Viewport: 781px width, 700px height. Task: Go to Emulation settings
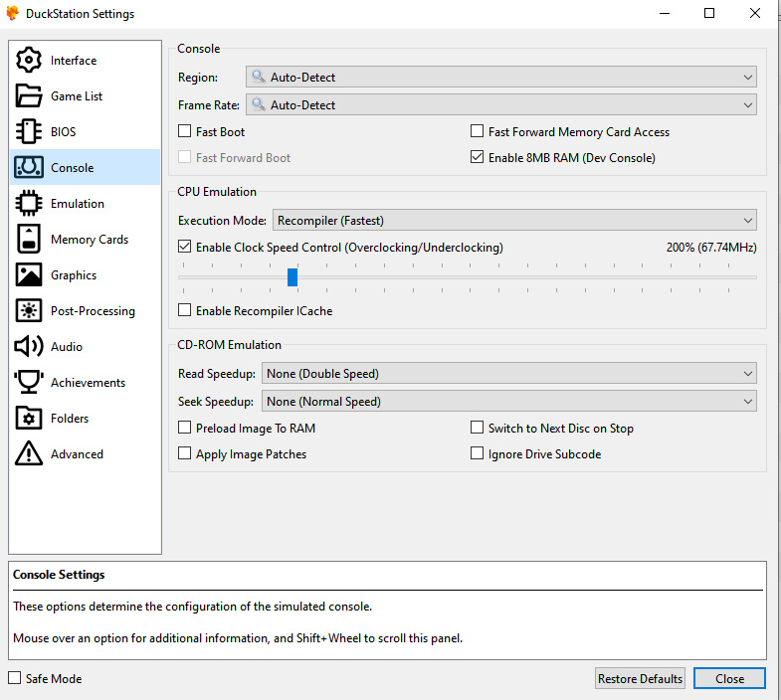click(x=86, y=204)
